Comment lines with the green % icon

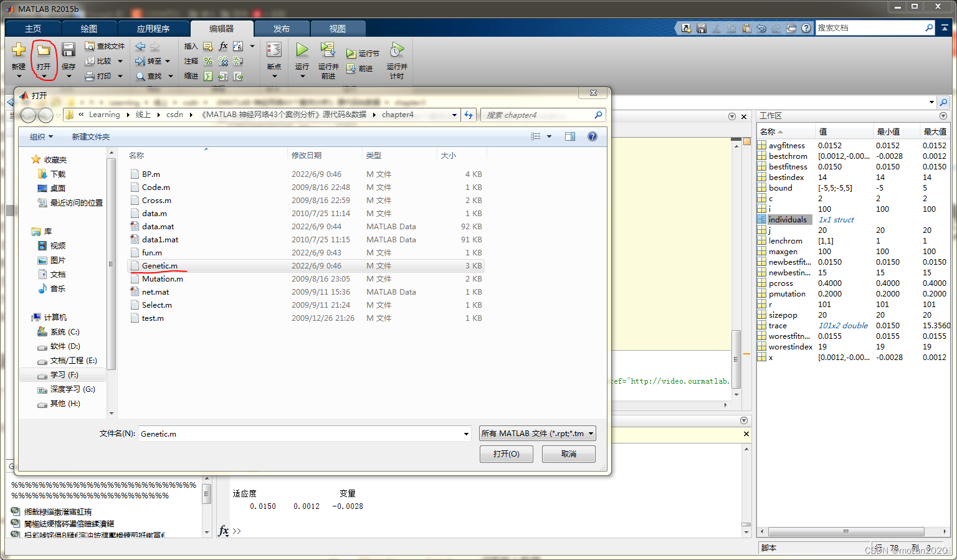point(208,61)
